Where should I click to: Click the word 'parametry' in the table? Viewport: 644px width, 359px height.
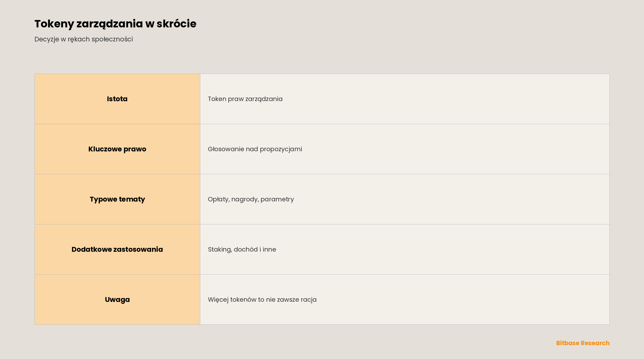click(x=277, y=199)
